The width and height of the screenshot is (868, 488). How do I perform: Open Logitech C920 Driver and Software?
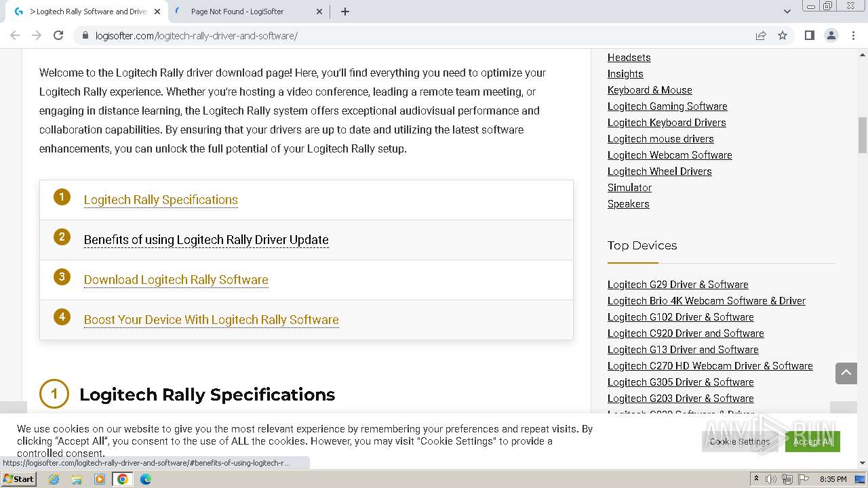click(686, 333)
